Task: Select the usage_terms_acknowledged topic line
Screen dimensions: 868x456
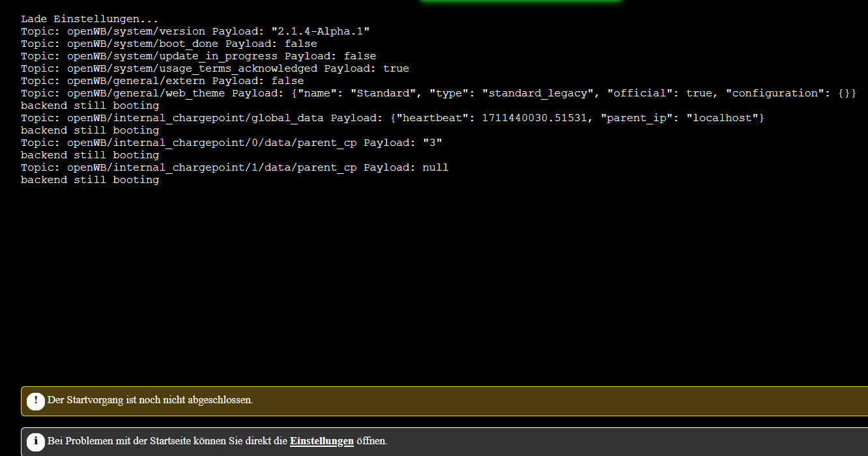Action: [x=215, y=68]
